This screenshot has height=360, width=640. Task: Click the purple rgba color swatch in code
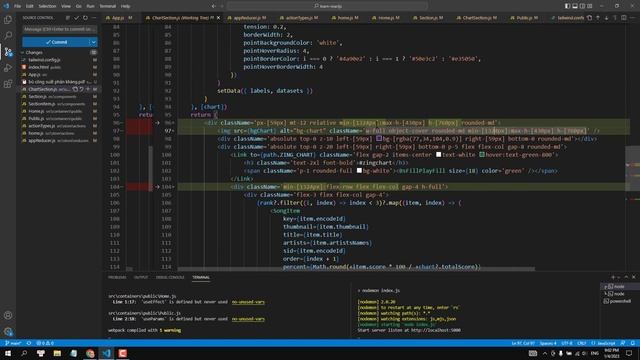pos(379,139)
